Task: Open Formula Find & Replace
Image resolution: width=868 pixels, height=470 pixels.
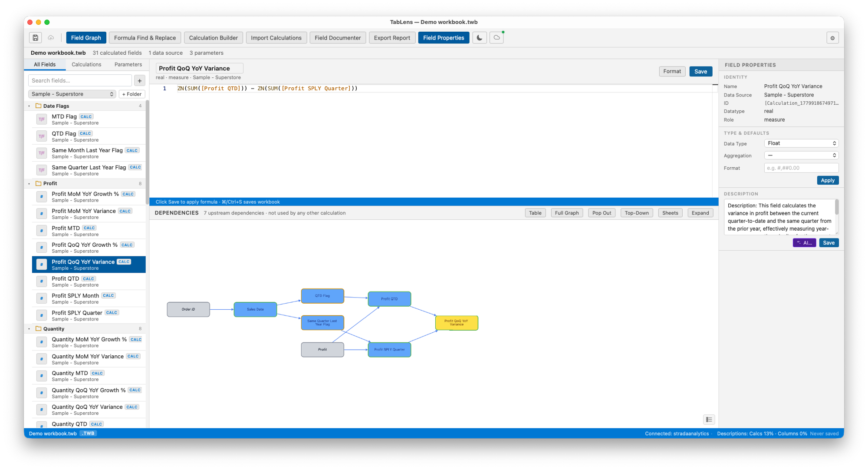Action: pos(145,38)
